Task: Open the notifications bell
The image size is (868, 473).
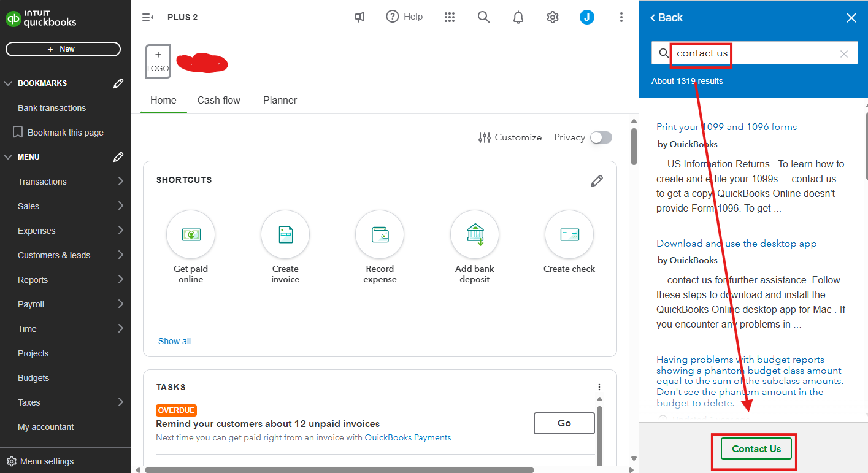Action: [x=518, y=17]
